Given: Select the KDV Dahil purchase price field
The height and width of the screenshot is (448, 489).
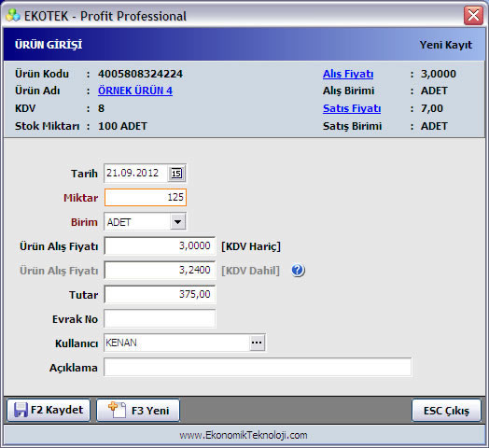Looking at the screenshot, I should coord(160,270).
